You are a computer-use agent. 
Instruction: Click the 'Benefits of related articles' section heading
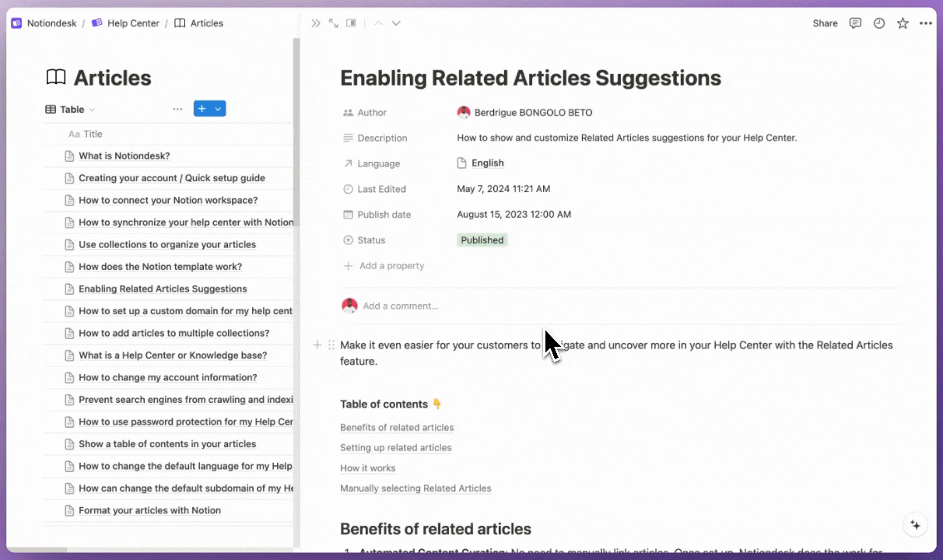point(436,529)
